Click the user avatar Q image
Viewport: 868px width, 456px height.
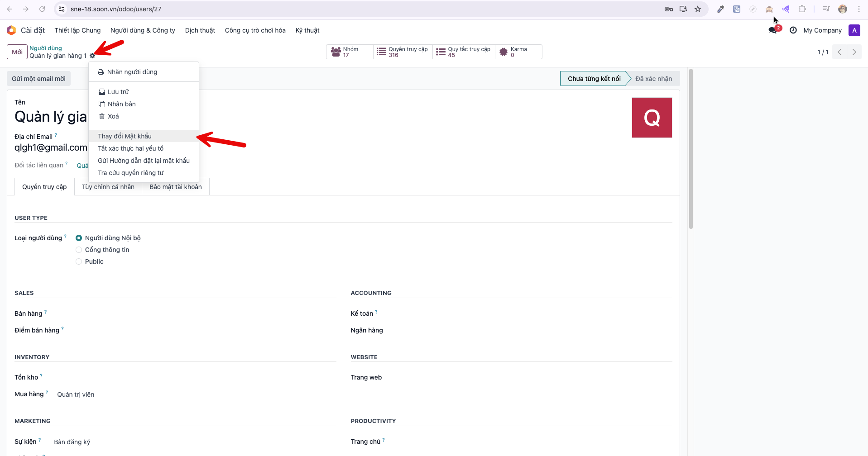pos(652,118)
